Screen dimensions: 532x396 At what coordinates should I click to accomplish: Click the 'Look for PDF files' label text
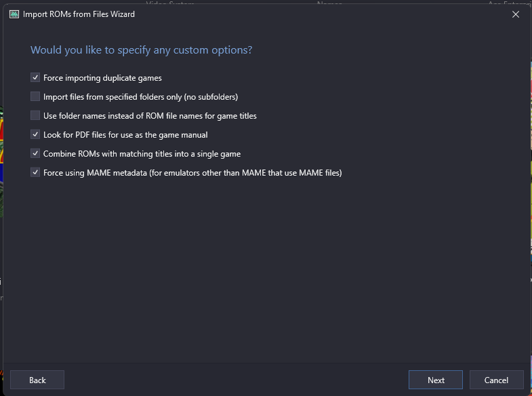coord(125,135)
